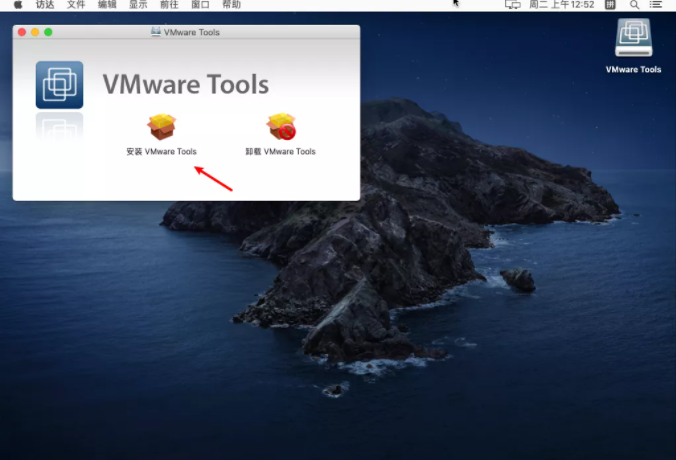Open Spotlight search magnifier icon
This screenshot has height=460, width=676.
[x=634, y=5]
